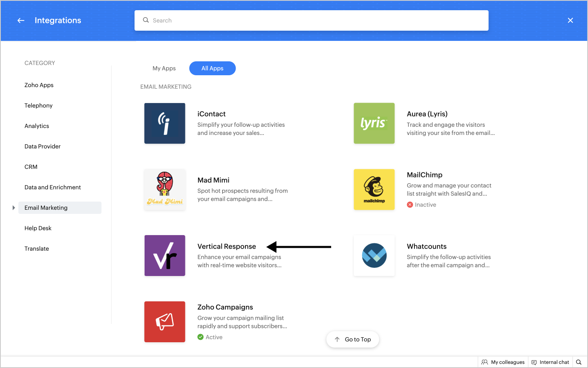Image resolution: width=588 pixels, height=368 pixels.
Task: Open My colleagues from the bottom bar
Action: click(503, 362)
